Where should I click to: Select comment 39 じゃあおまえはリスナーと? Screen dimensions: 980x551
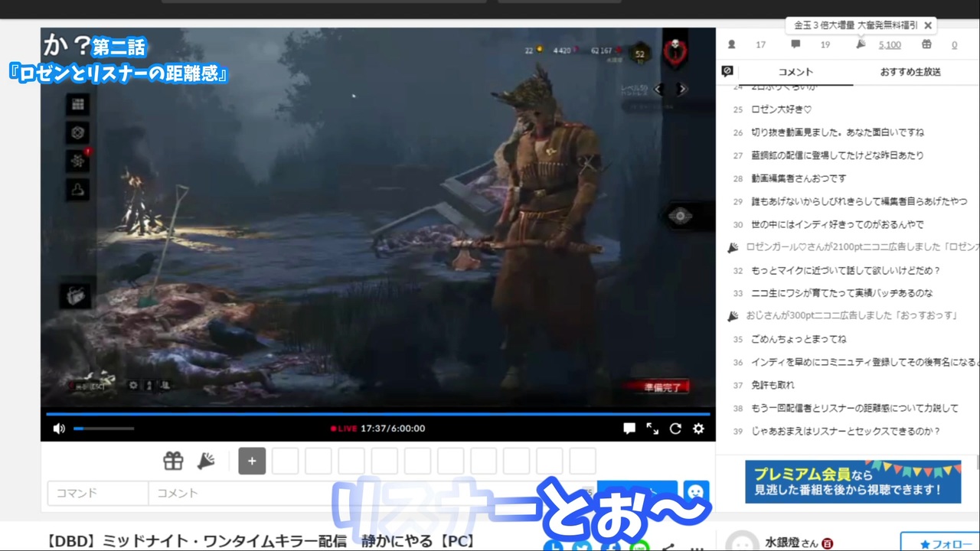[846, 431]
